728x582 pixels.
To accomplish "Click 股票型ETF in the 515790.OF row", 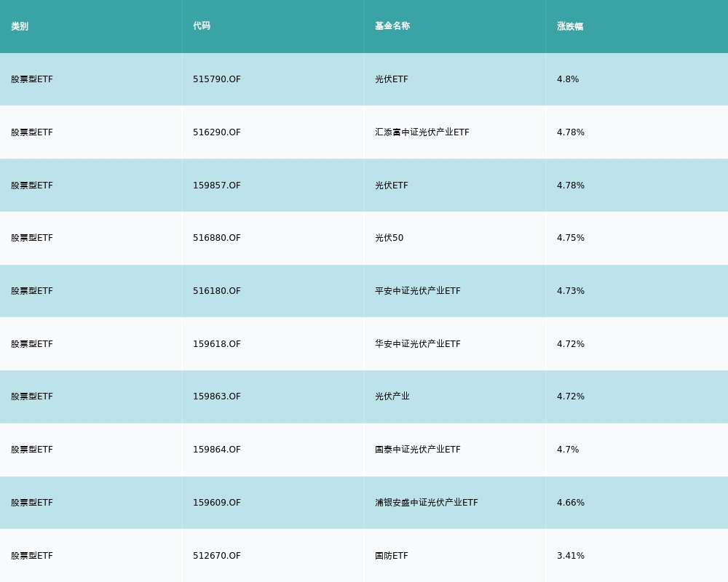I will (x=32, y=79).
